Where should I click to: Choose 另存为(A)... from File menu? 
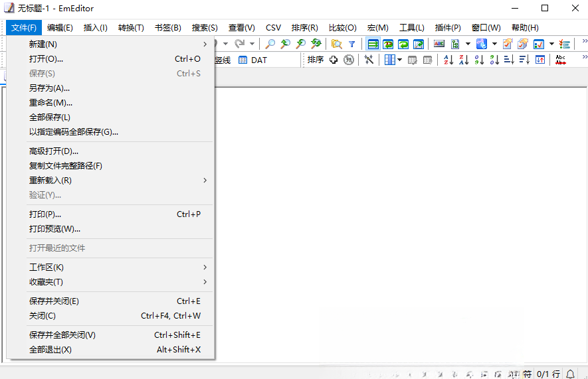[111, 88]
